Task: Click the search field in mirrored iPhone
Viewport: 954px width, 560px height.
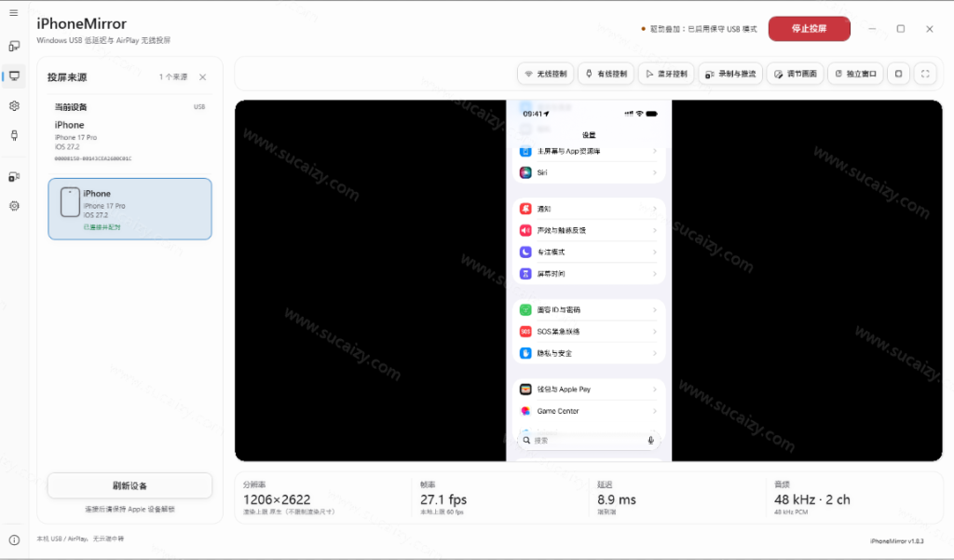Action: pos(589,440)
